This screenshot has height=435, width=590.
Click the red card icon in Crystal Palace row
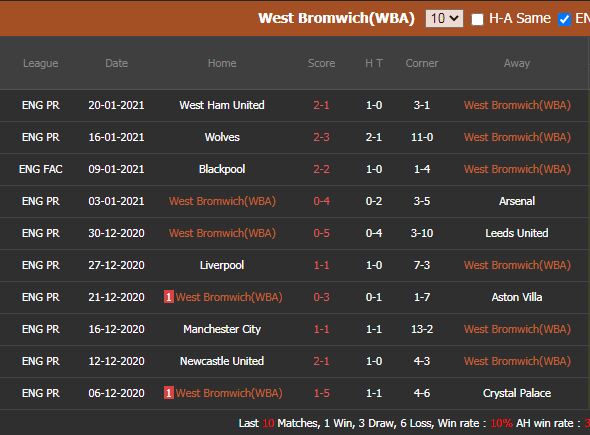(x=169, y=393)
